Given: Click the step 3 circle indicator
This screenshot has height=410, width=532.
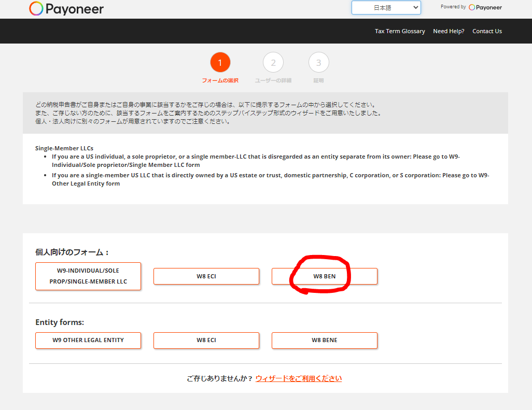Looking at the screenshot, I should click(x=318, y=63).
